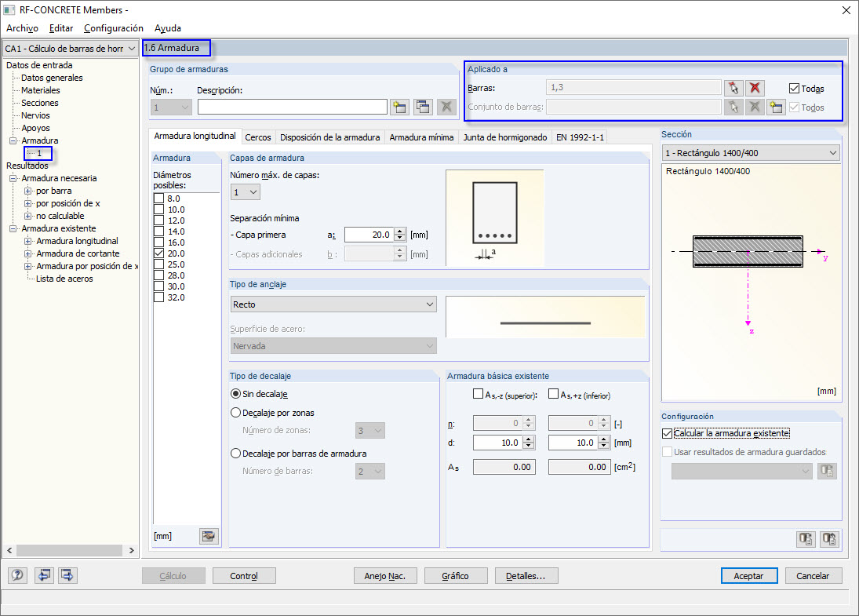Toggle Calcular la armadura existente checkbox

pyautogui.click(x=667, y=433)
